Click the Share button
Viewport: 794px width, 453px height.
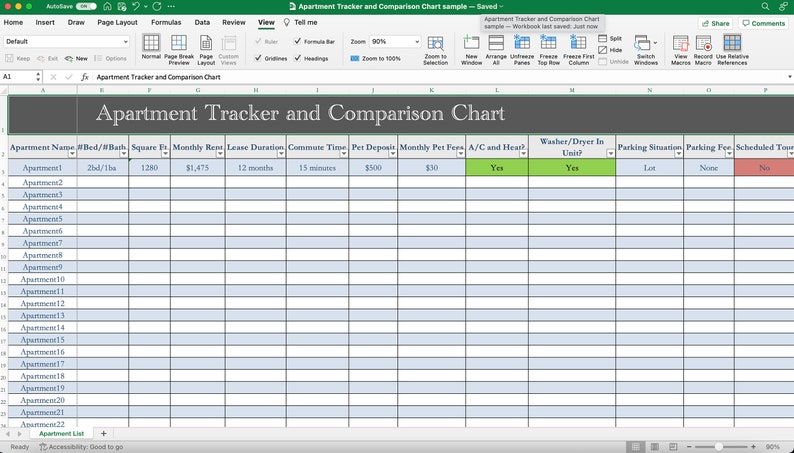click(716, 23)
